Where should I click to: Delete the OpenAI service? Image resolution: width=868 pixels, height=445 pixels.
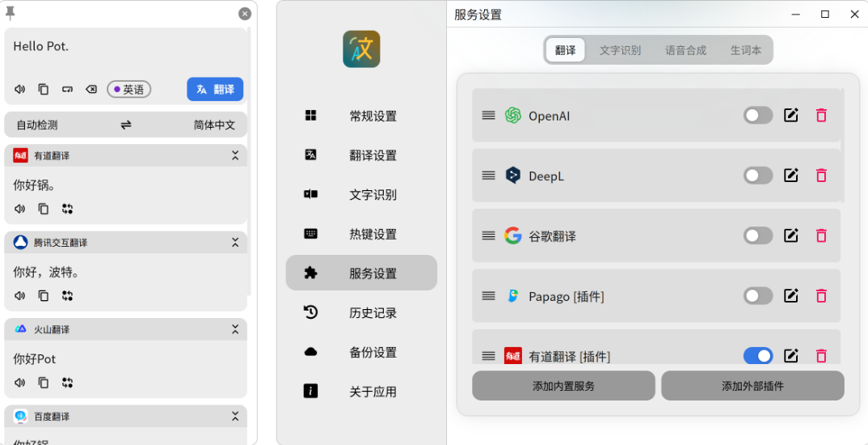point(821,115)
